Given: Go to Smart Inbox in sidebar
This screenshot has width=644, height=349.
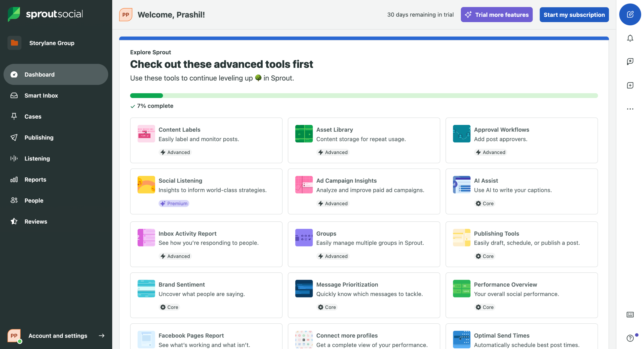Looking at the screenshot, I should (x=41, y=95).
